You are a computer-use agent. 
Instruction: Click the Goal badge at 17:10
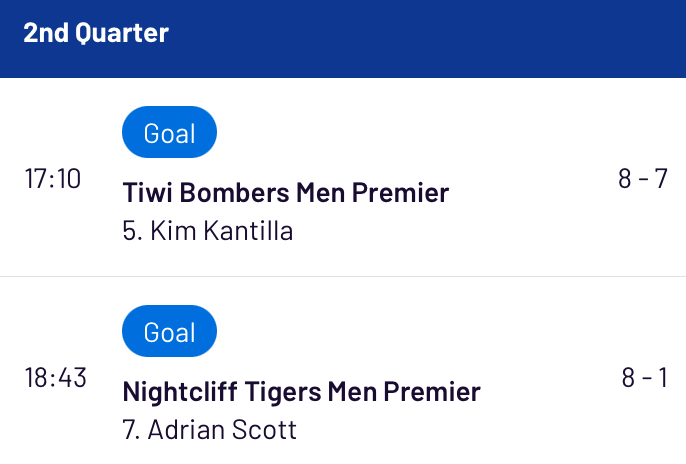click(x=169, y=132)
